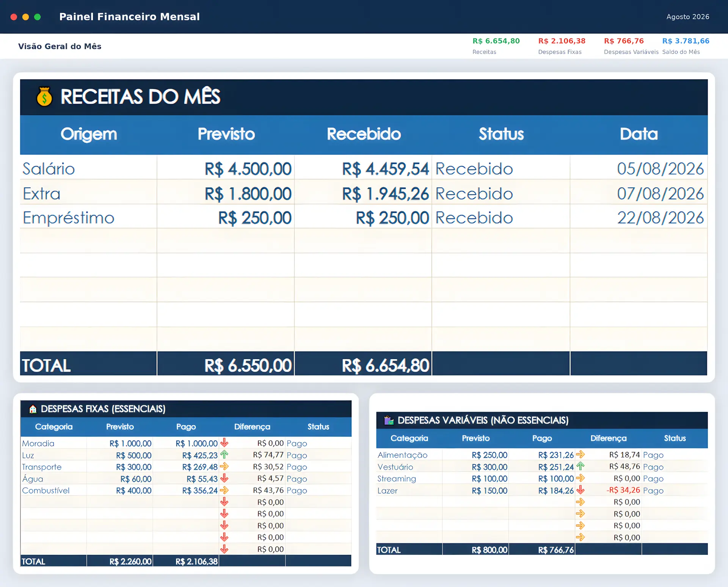Select the Vestuário category cell
This screenshot has height=587, width=728.
(409, 467)
